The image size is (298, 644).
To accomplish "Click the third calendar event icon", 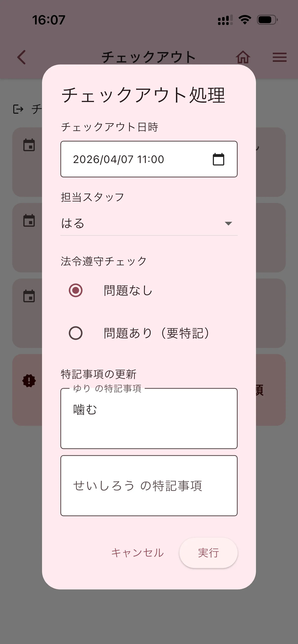I will click(29, 296).
